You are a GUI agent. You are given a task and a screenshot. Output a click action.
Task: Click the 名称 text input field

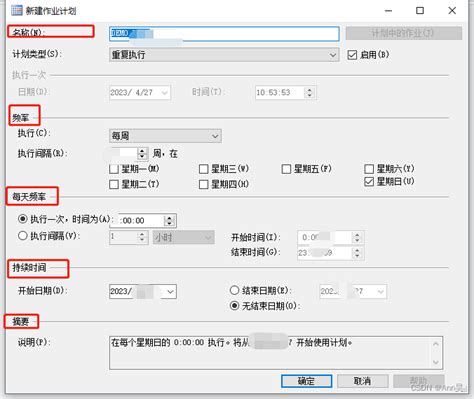coord(224,34)
